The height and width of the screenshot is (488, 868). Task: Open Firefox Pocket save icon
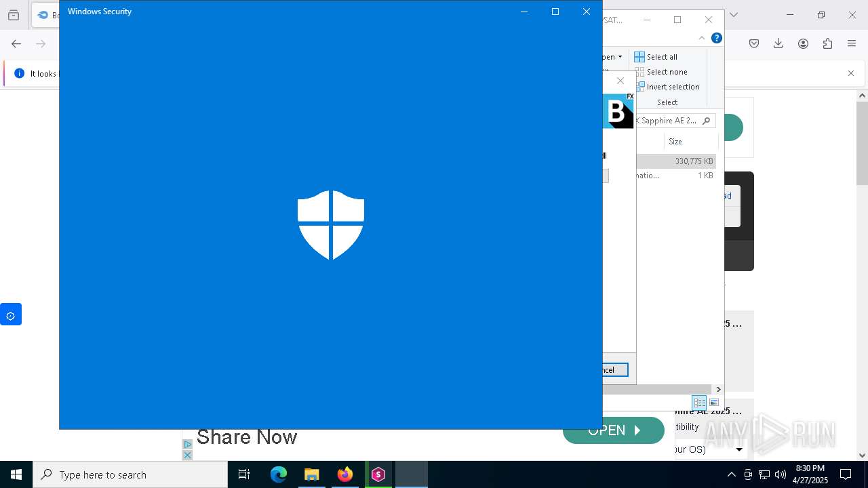pyautogui.click(x=754, y=43)
